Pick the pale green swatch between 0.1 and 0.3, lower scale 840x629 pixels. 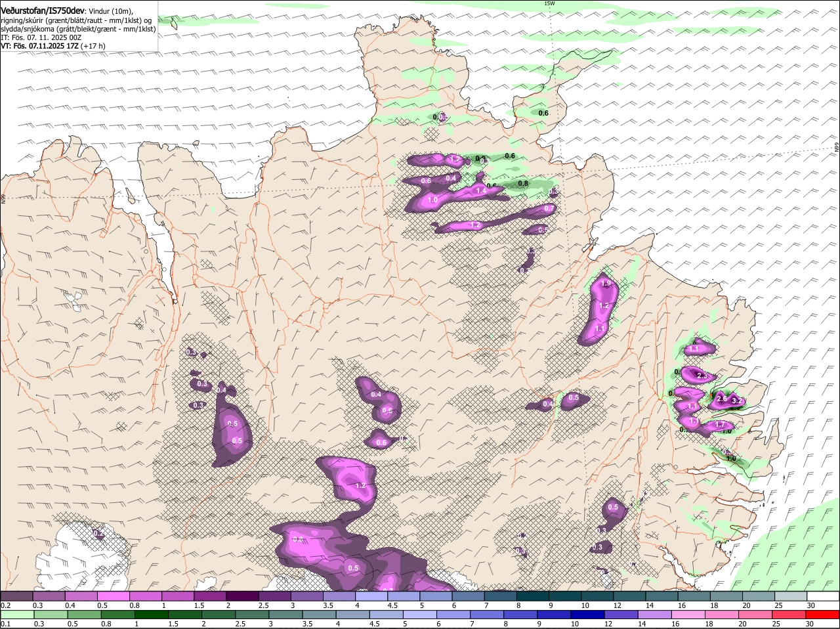pos(18,615)
